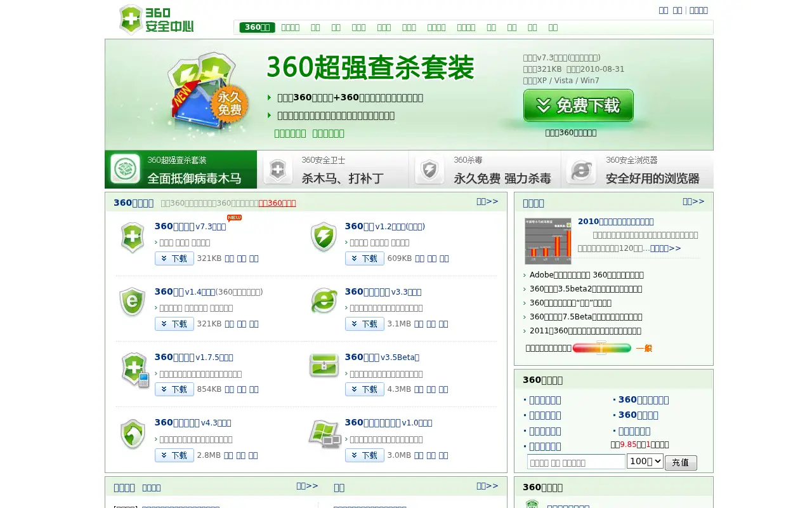812x508 pixels.
Task: Focus the phone number input beside 100元
Action: [x=576, y=462]
